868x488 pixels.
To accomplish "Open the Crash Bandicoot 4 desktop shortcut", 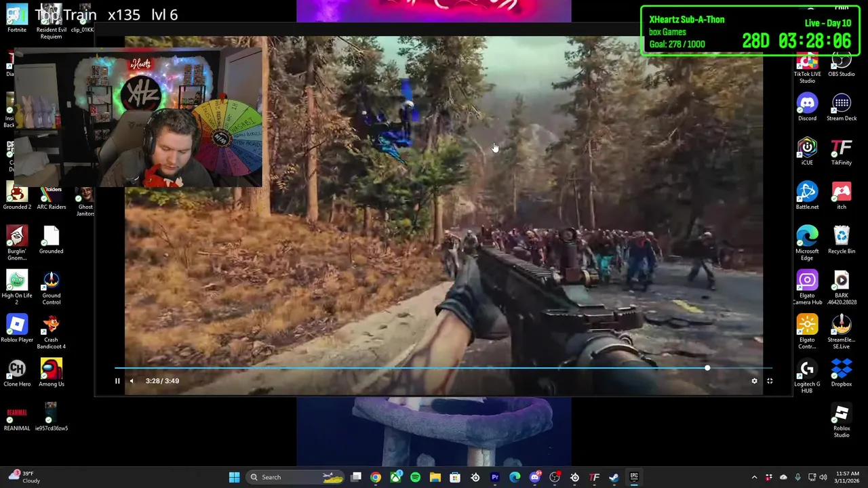I will click(52, 333).
